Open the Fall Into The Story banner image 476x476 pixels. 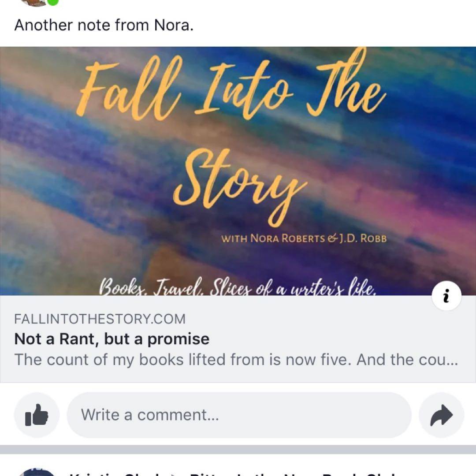click(x=238, y=176)
